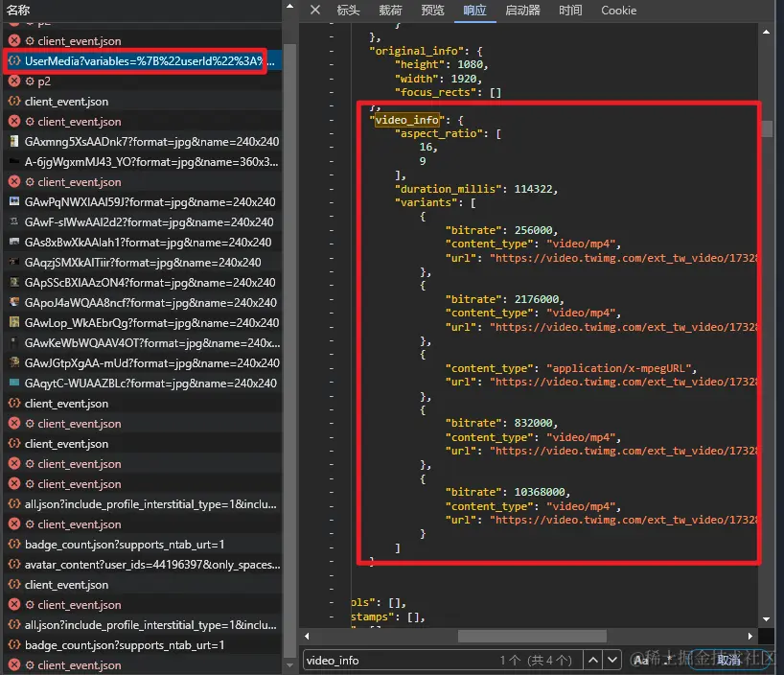This screenshot has width=784, height=675.
Task: Click horizontal scrollbar right arrow
Action: point(750,637)
